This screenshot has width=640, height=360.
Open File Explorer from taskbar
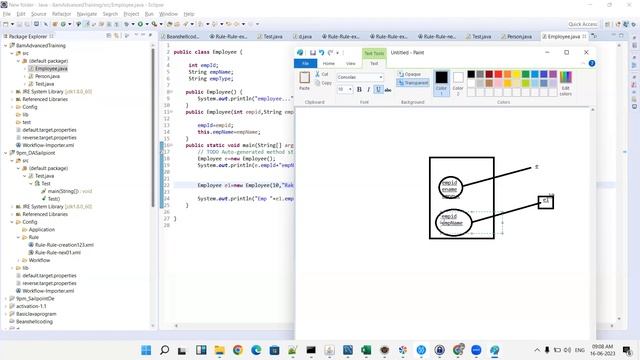(220, 350)
